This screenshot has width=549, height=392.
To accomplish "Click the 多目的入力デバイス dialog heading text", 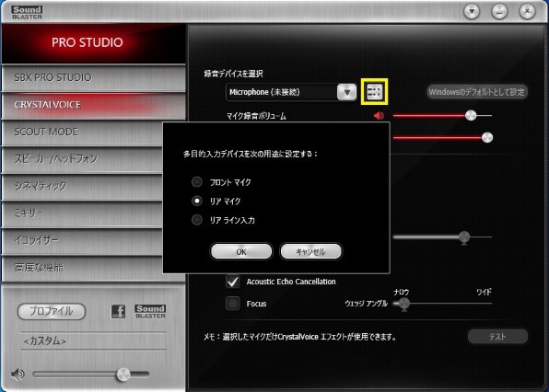I will [251, 154].
